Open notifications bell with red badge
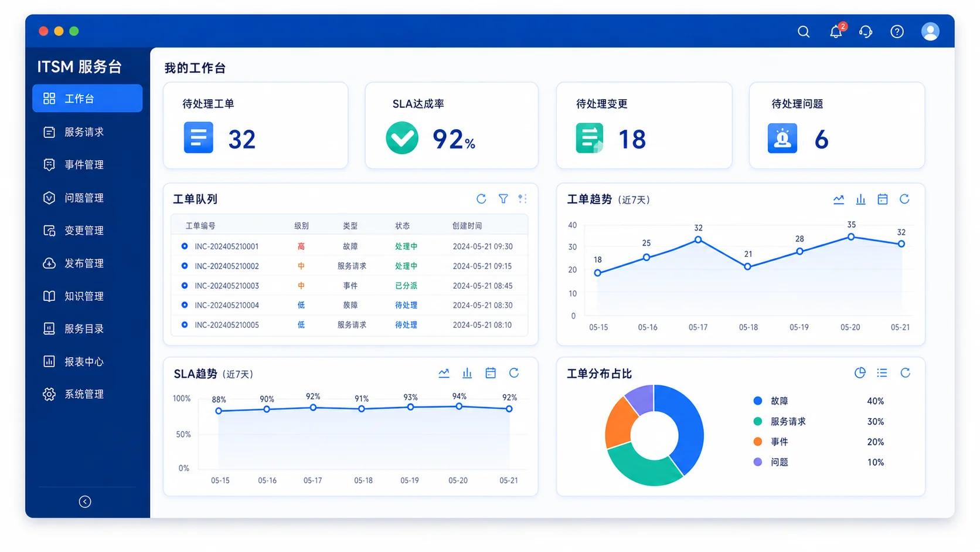 coord(837,31)
